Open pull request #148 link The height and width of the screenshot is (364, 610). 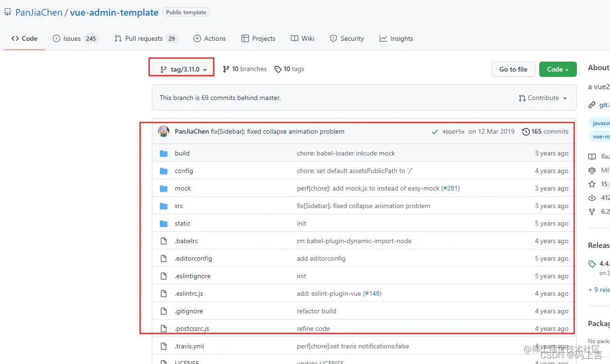[x=371, y=293]
